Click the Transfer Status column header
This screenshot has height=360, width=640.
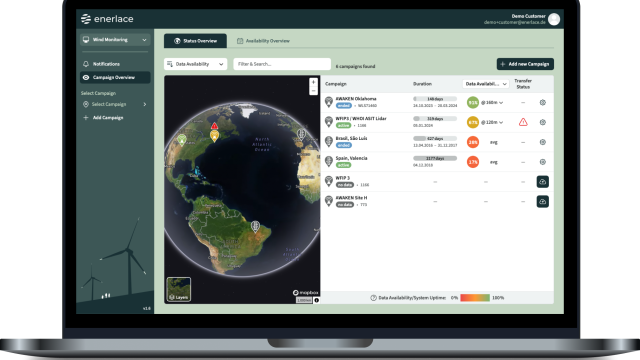pyautogui.click(x=523, y=84)
